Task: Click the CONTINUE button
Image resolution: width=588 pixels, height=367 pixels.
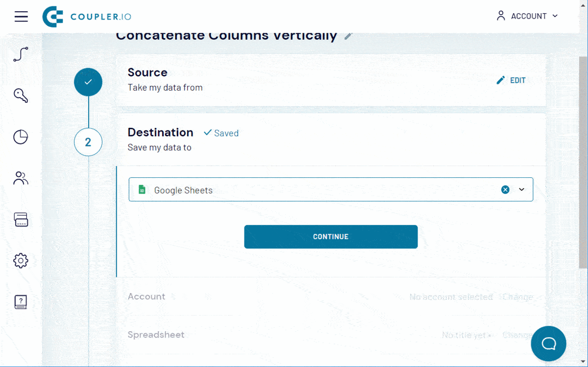Action: (x=331, y=237)
